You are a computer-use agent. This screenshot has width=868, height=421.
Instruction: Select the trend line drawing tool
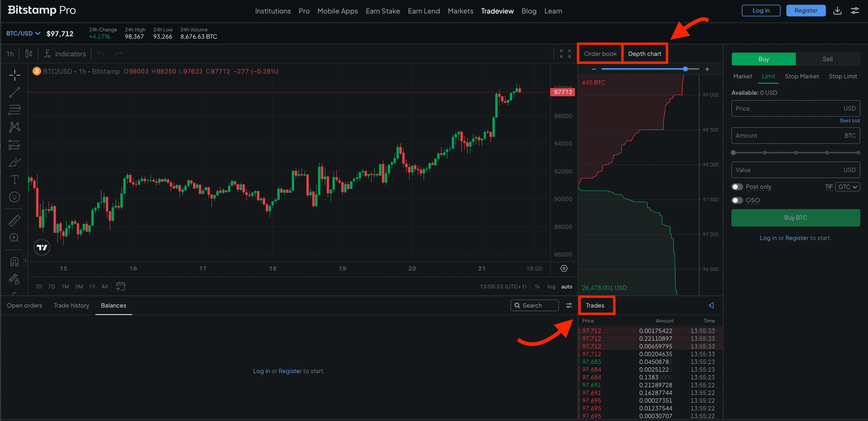(14, 92)
